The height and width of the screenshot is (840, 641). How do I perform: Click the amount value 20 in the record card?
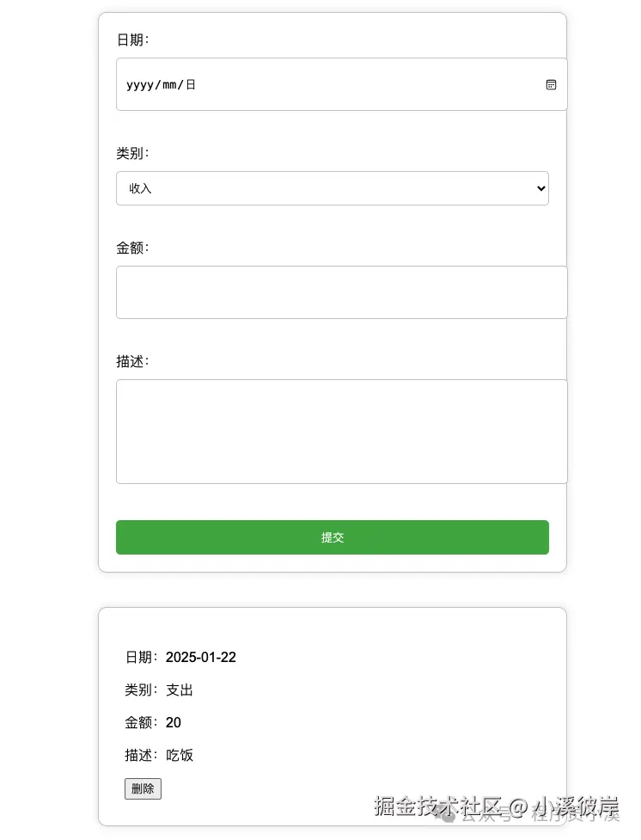pos(173,722)
